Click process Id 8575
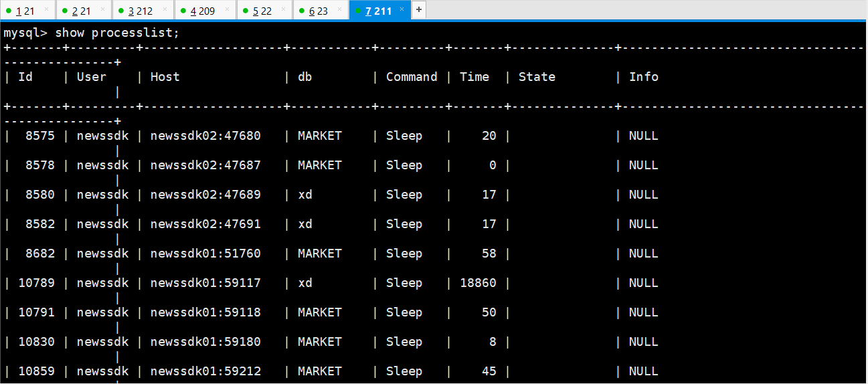 tap(40, 136)
